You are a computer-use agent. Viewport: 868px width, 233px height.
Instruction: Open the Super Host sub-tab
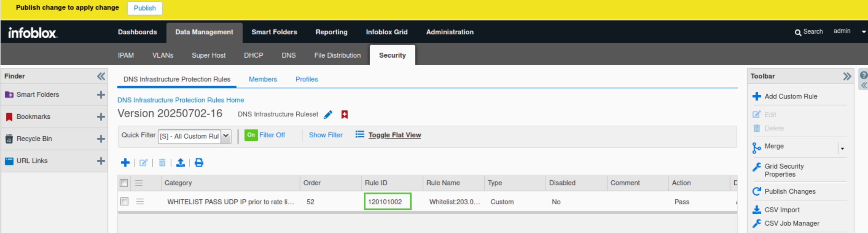click(x=209, y=55)
